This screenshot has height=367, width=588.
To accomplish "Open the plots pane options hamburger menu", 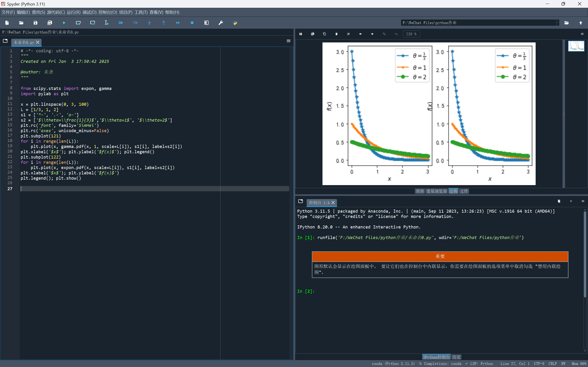I will 582,34.
